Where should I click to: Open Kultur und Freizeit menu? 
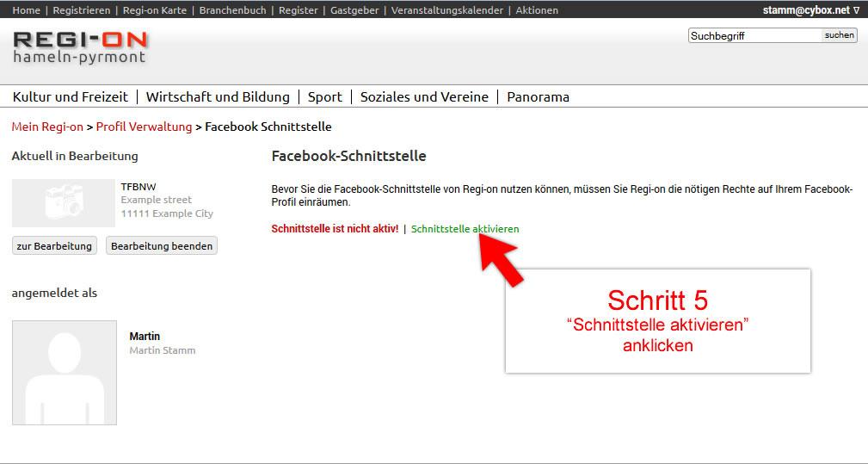71,97
